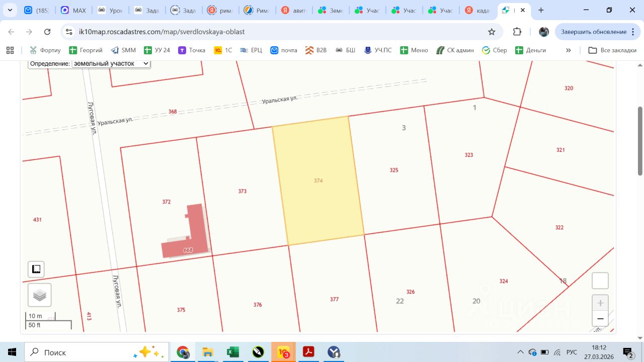Bookmark this page with the star icon
644x362 pixels.
pyautogui.click(x=492, y=32)
